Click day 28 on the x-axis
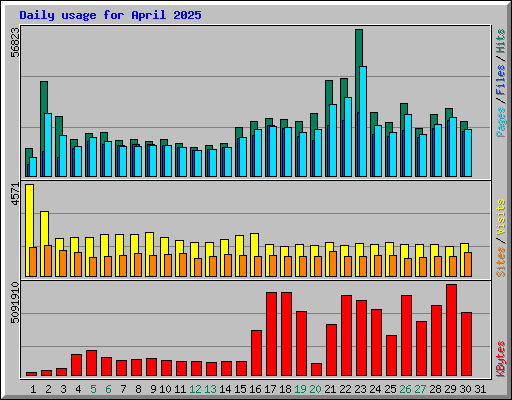Screen dimensions: 512x400 [435, 389]
